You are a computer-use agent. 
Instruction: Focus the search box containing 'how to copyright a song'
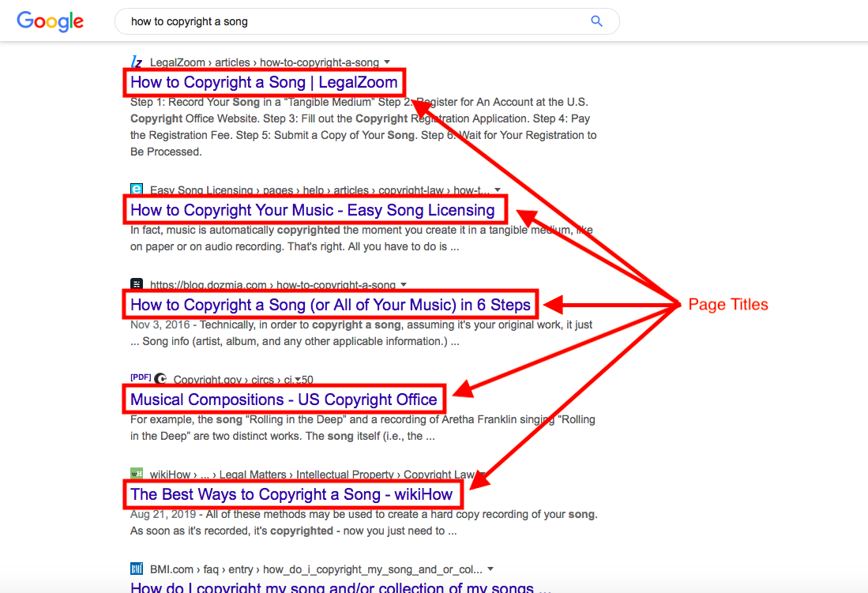366,21
